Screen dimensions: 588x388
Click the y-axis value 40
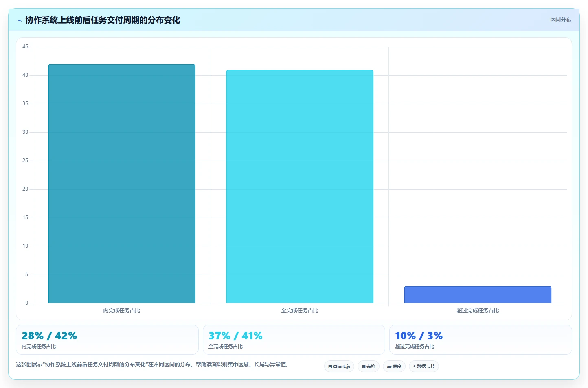[25, 75]
